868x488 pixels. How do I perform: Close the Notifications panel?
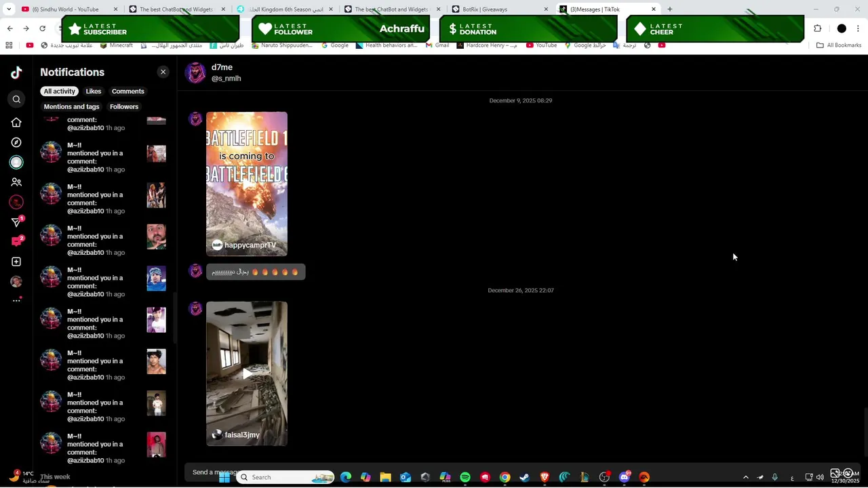[163, 72]
